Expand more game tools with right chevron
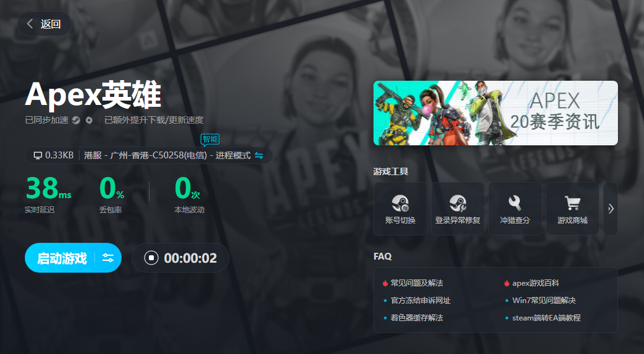Image resolution: width=644 pixels, height=354 pixels. 610,209
